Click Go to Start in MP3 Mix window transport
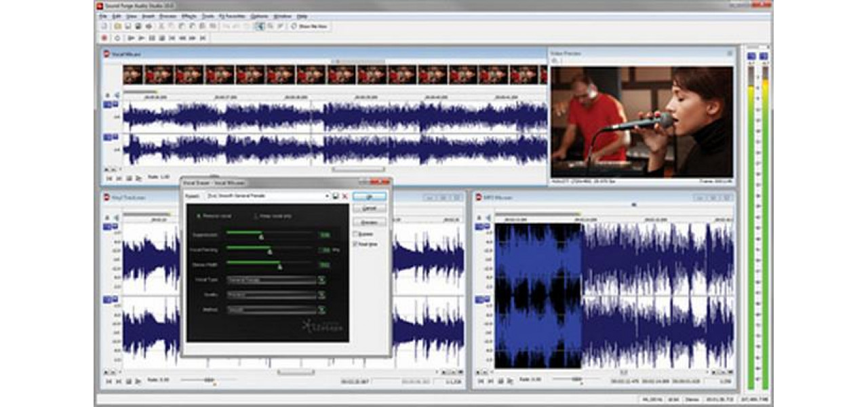 pos(480,381)
